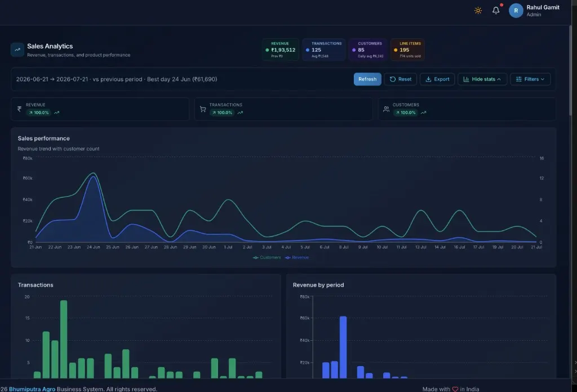Click the cart icon in Transactions card
Screen dimensions: 577x392
(x=203, y=109)
